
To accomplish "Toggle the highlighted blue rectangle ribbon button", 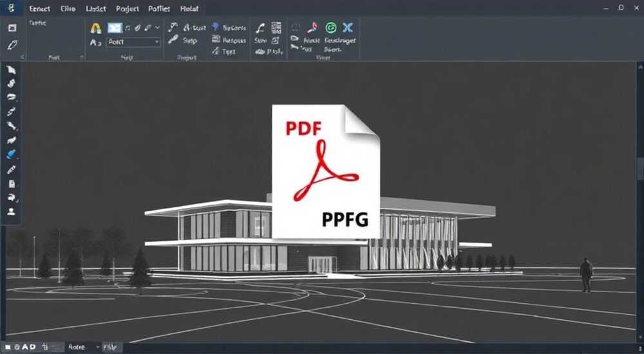I will pos(115,28).
